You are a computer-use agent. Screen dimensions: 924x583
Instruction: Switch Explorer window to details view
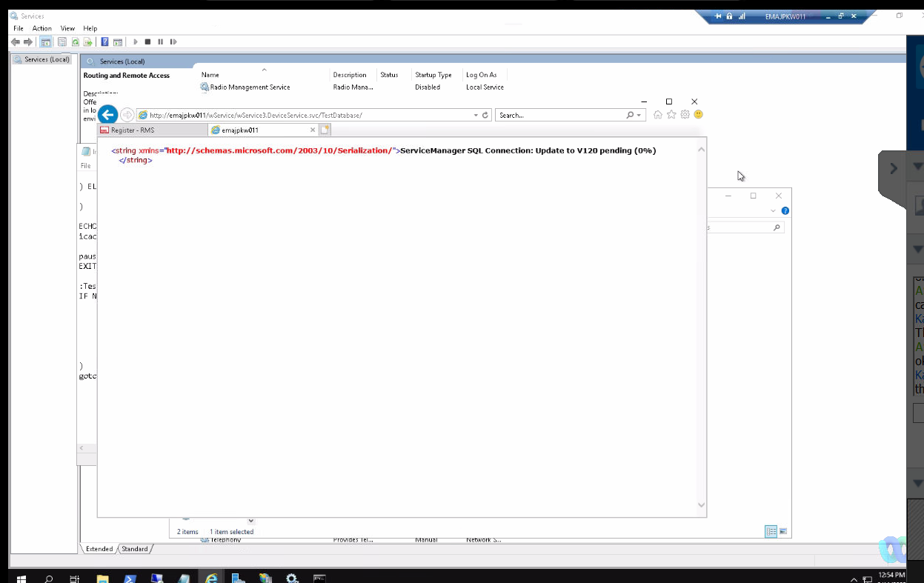click(771, 531)
